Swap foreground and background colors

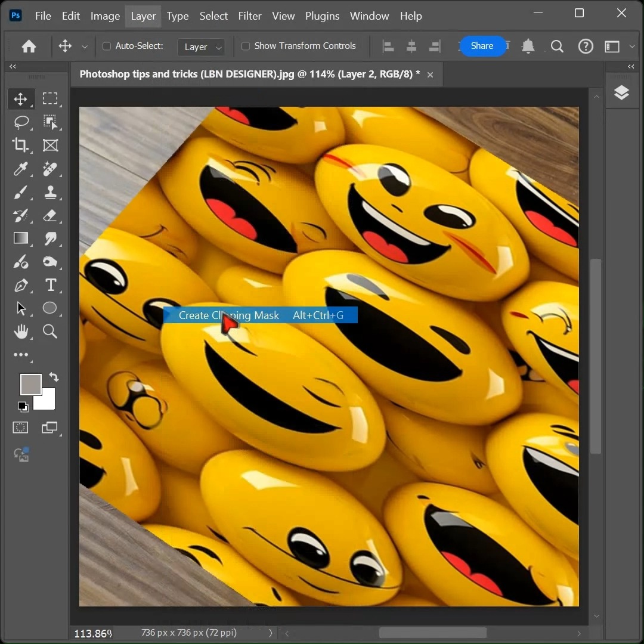54,377
